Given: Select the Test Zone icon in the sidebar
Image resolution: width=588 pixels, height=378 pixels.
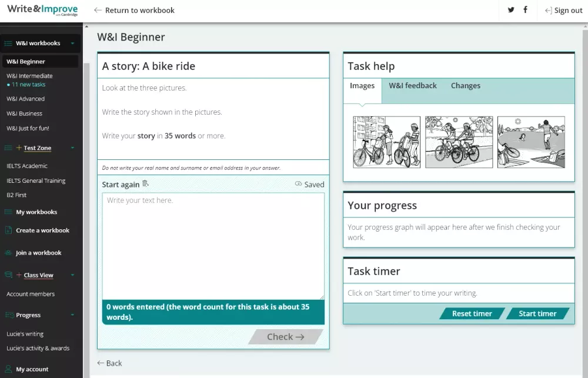Looking at the screenshot, I should click(7, 148).
